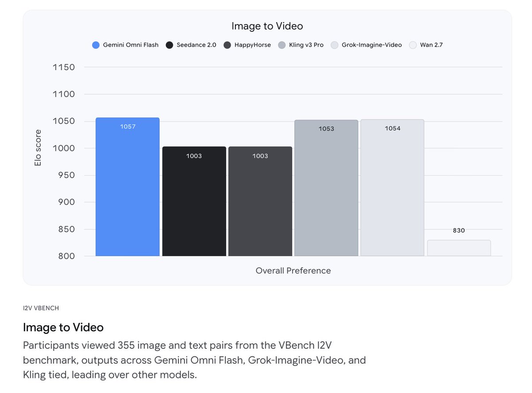The width and height of the screenshot is (532, 393).
Task: Click the Gemini Omni Flash blue legend dot
Action: point(96,45)
